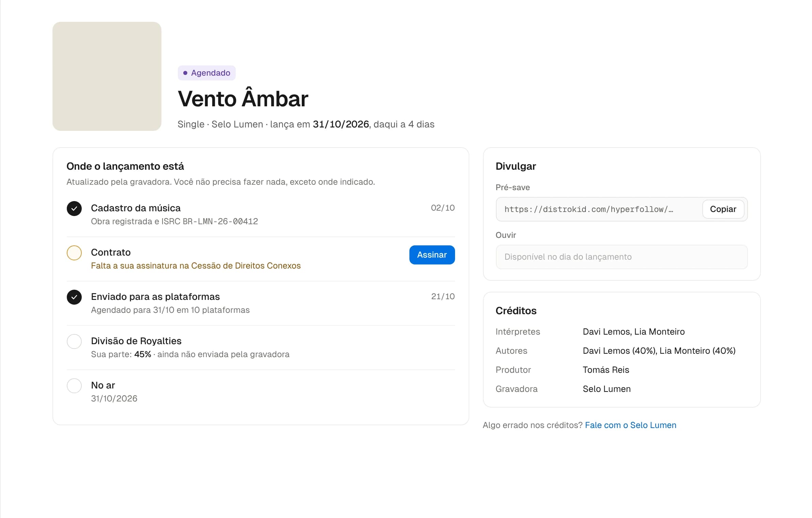Click the Onde o lançamento está heading

coord(125,166)
